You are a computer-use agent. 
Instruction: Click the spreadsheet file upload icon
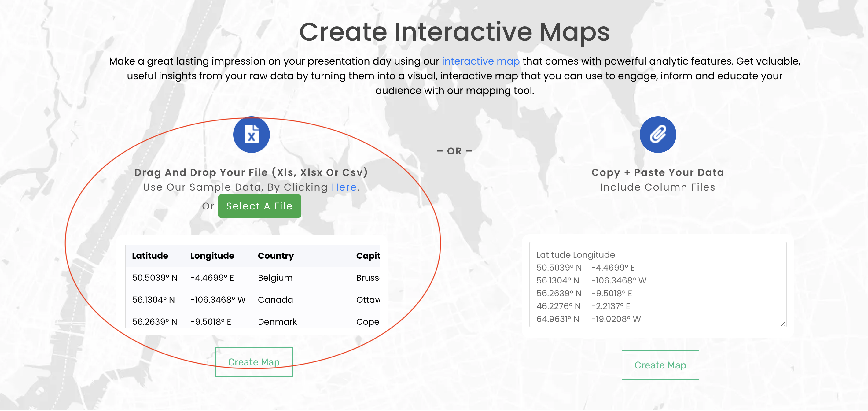click(x=251, y=135)
